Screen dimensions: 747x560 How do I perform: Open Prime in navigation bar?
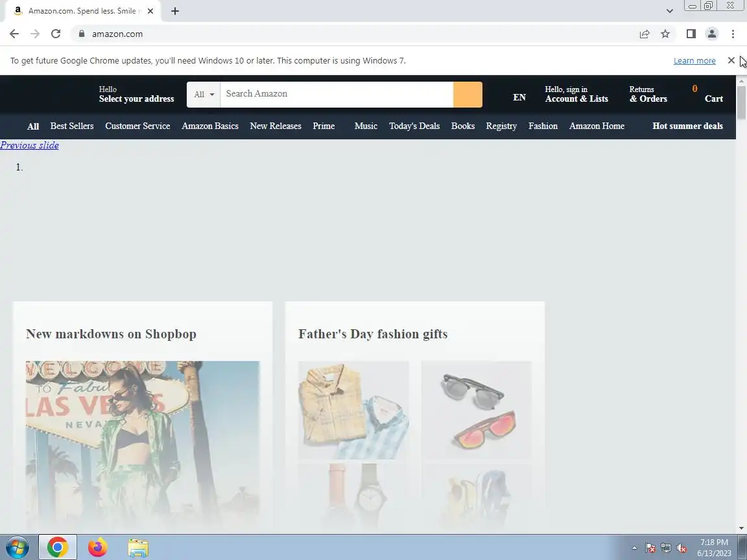324,126
